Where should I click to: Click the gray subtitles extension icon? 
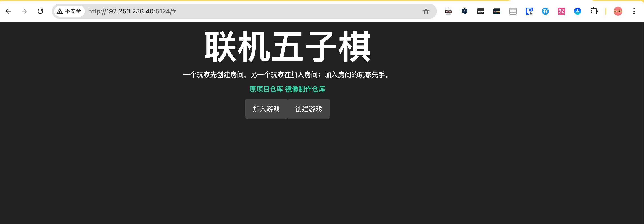513,11
